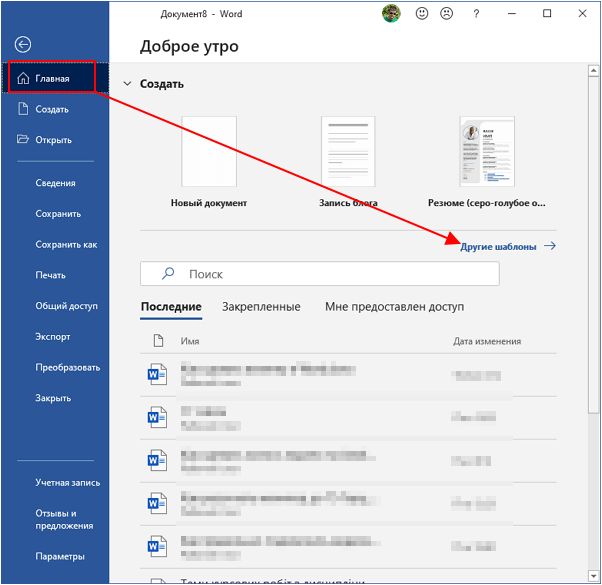The height and width of the screenshot is (585, 602).
Task: Open the fourth recent Word document
Action: point(348,504)
